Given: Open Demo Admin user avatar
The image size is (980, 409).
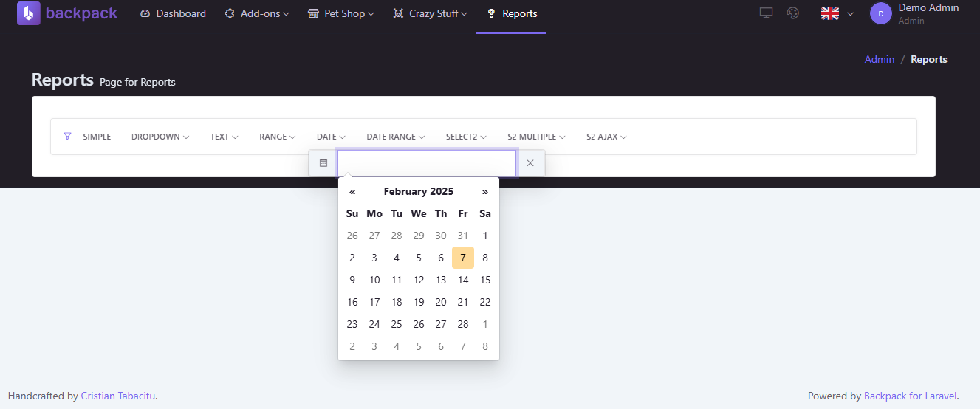Looking at the screenshot, I should pos(881,13).
